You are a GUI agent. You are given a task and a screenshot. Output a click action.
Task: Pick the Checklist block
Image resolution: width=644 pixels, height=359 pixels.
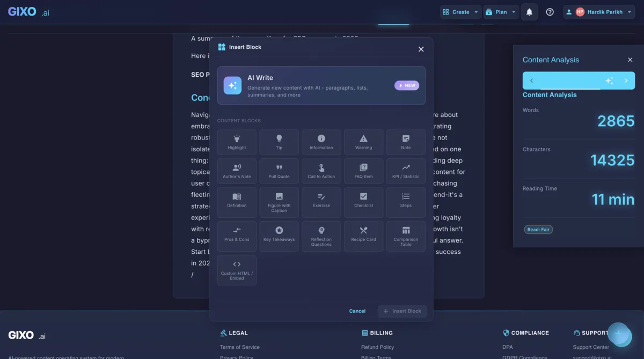coord(363,202)
